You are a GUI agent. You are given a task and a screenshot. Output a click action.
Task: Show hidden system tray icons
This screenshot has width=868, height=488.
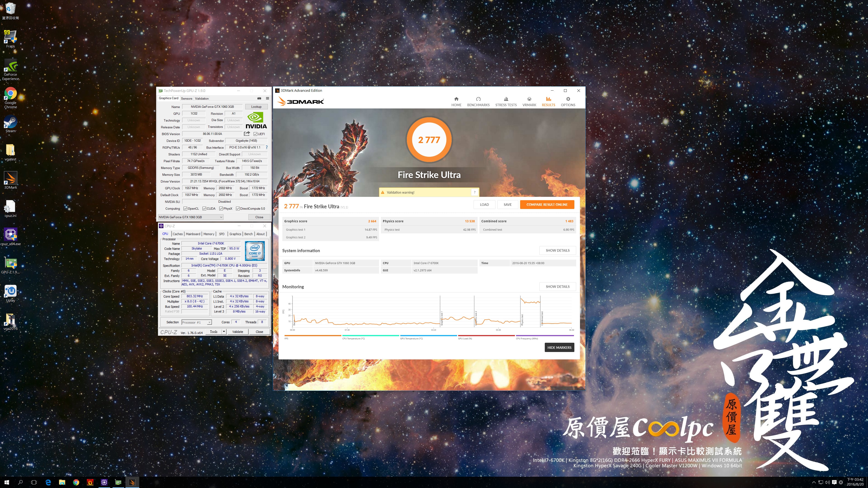pyautogui.click(x=814, y=482)
